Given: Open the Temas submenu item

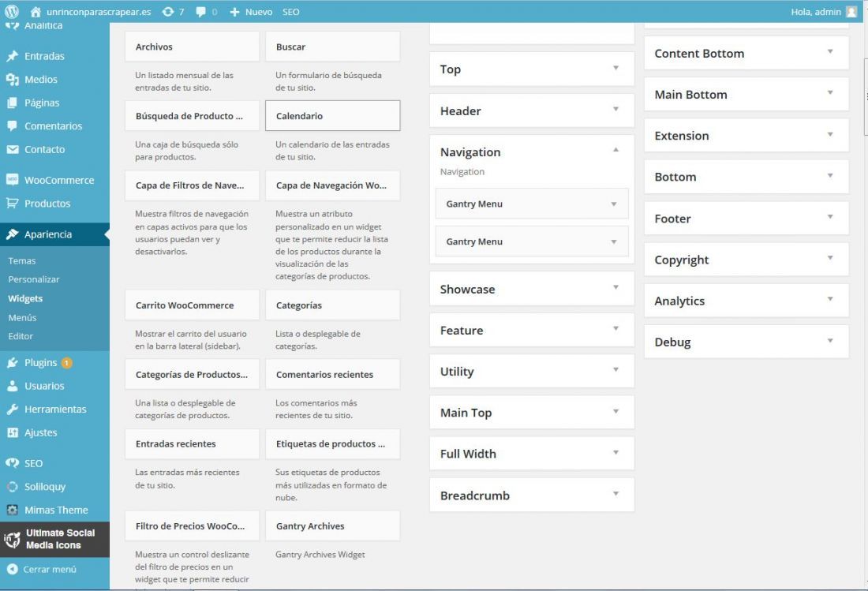Looking at the screenshot, I should coord(21,260).
